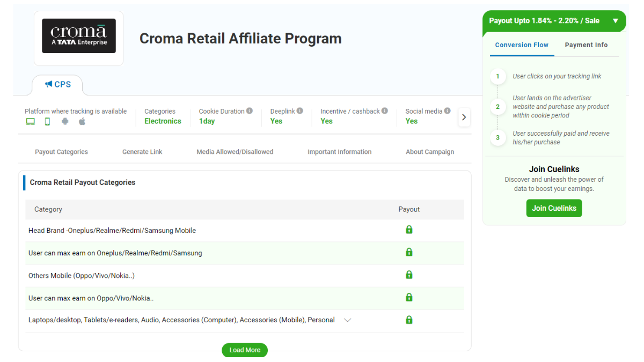The width and height of the screenshot is (644, 362).
Task: Click the lock icon on Head Brand payout row
Action: click(409, 229)
